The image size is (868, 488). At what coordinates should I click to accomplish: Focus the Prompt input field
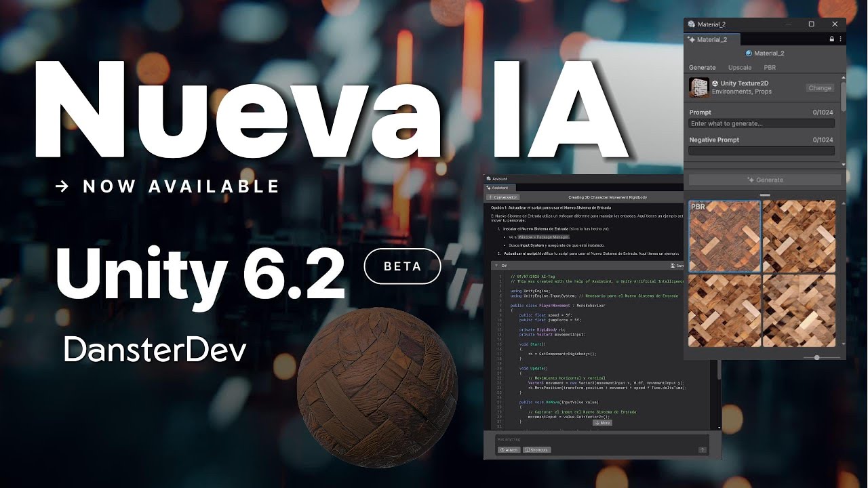[x=761, y=124]
